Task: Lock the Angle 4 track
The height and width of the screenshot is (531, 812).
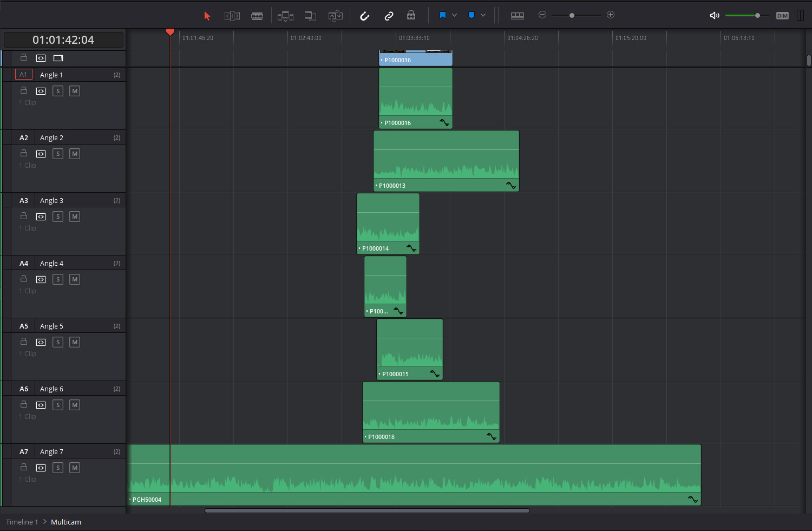Action: [24, 279]
